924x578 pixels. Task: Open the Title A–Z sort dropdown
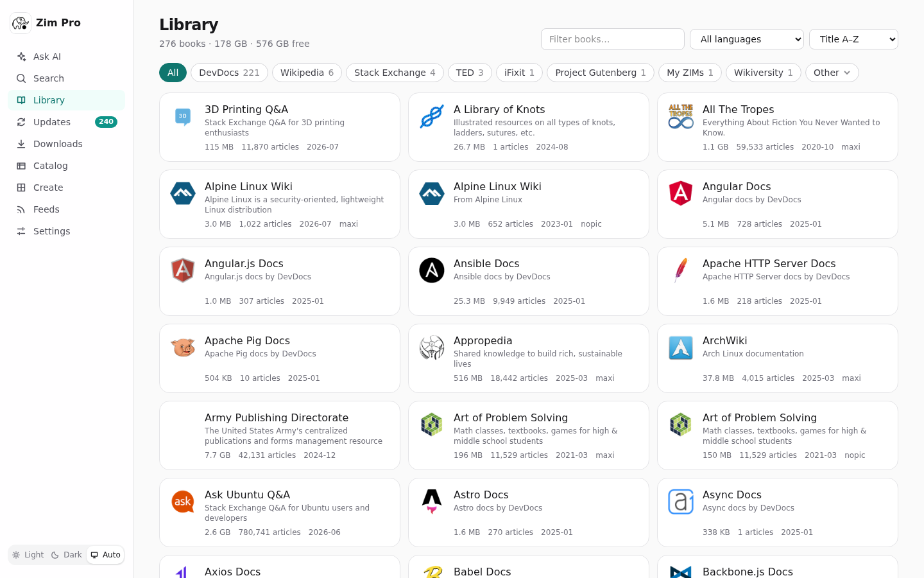[x=853, y=39]
